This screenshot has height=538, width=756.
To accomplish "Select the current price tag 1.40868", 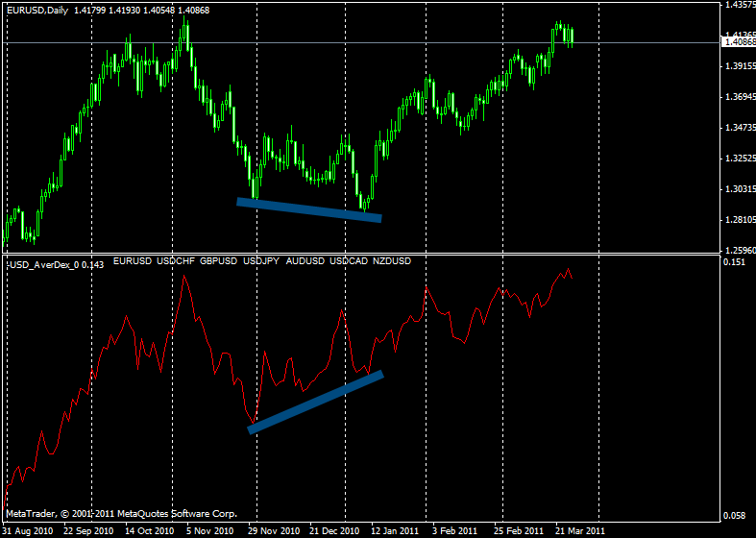I will 738,42.
